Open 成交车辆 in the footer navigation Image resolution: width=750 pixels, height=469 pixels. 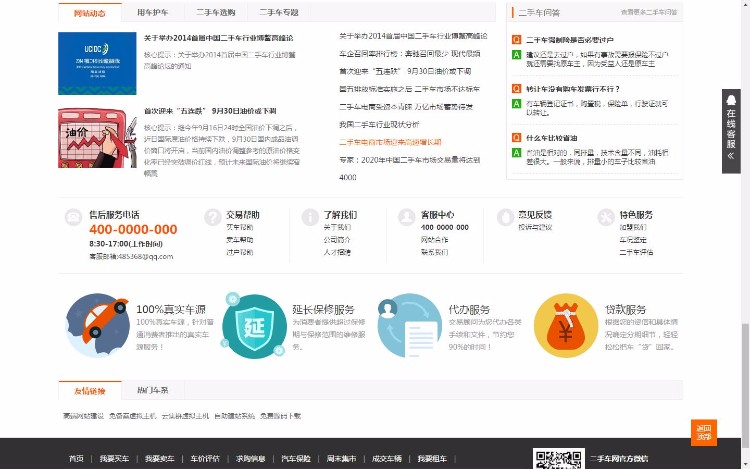click(386, 458)
